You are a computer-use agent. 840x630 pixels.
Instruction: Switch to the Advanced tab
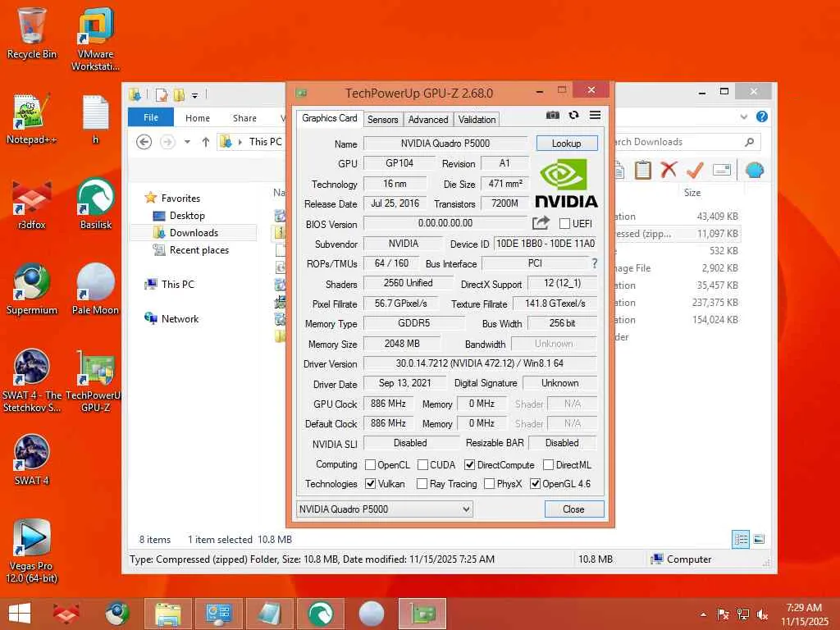[428, 120]
